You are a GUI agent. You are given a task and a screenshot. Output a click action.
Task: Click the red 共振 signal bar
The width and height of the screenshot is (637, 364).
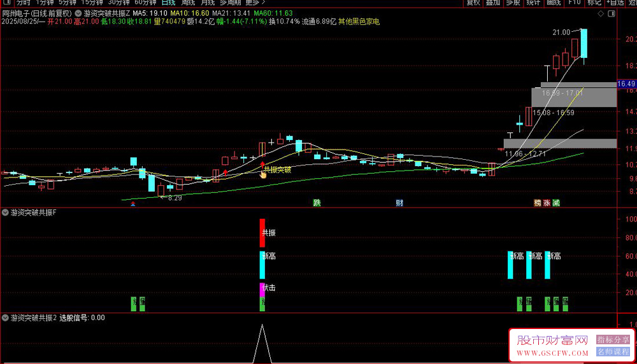point(262,233)
